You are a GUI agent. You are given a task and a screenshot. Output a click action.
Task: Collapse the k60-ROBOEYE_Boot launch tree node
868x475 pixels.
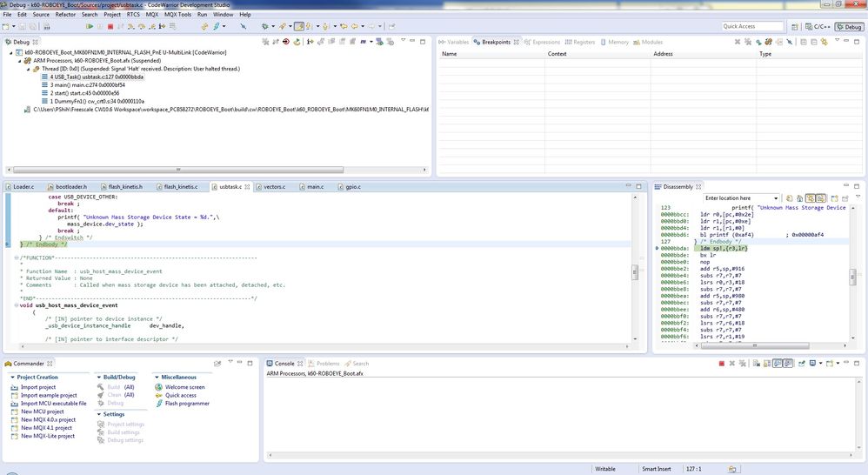pyautogui.click(x=11, y=52)
